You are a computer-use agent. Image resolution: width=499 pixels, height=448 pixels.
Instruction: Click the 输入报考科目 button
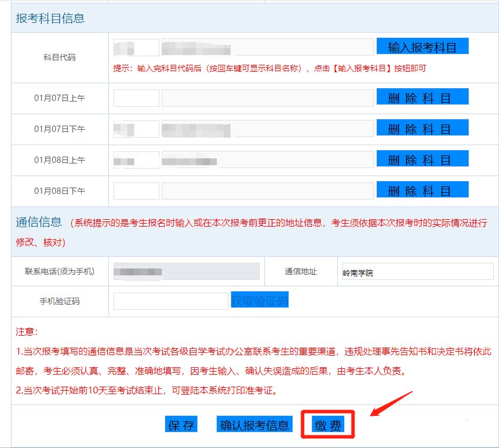click(x=422, y=46)
